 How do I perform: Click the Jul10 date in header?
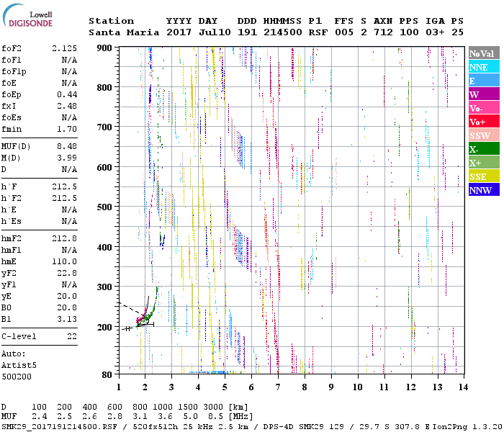coord(215,32)
